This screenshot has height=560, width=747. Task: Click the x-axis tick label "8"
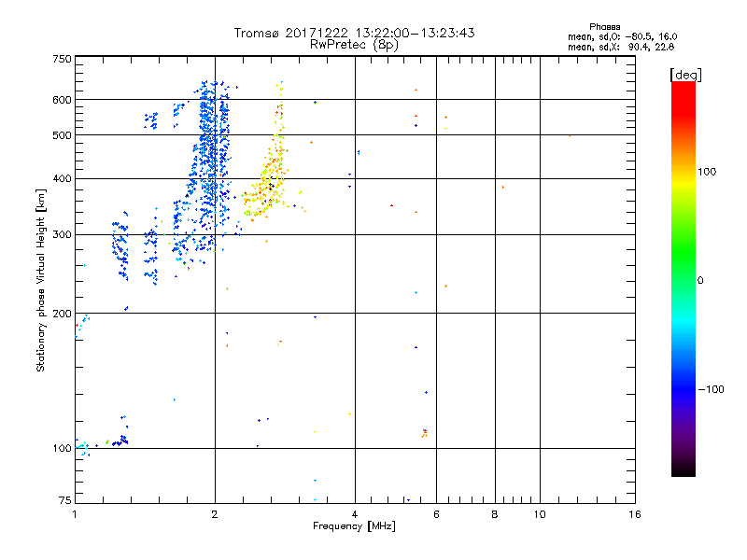[x=495, y=514]
